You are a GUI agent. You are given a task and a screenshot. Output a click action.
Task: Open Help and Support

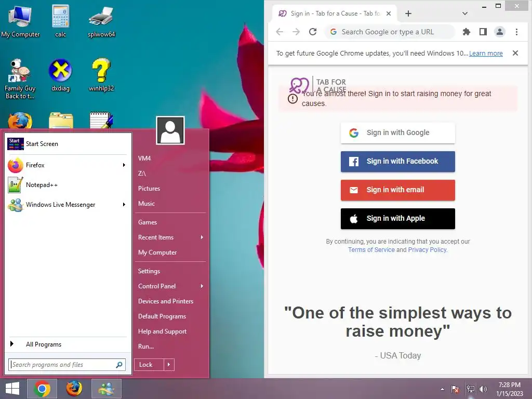coord(162,331)
